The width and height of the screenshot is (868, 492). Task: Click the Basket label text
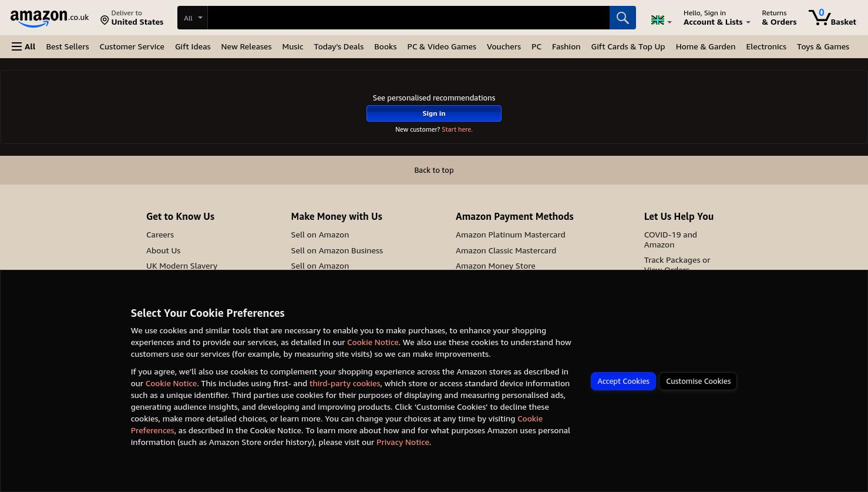pos(843,22)
